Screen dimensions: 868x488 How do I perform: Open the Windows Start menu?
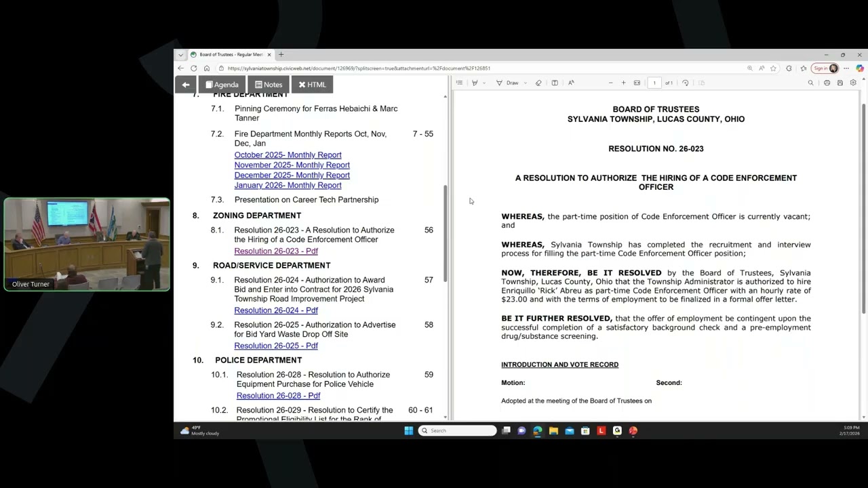point(408,430)
